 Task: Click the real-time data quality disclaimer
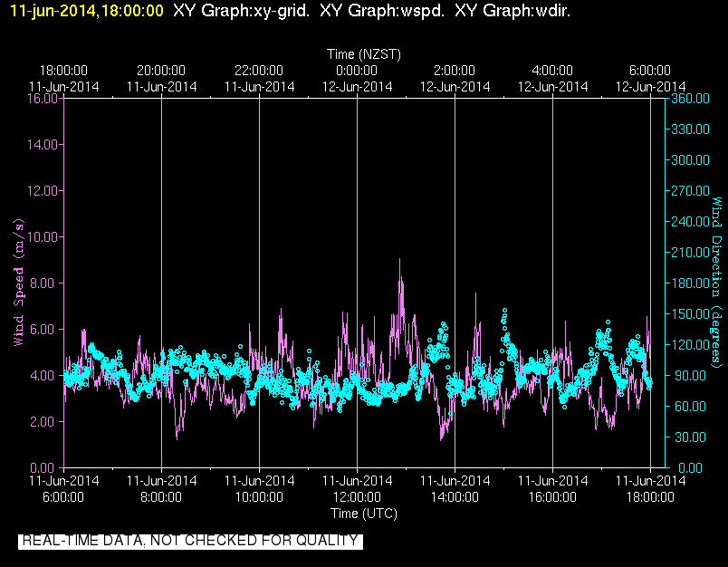click(x=190, y=541)
